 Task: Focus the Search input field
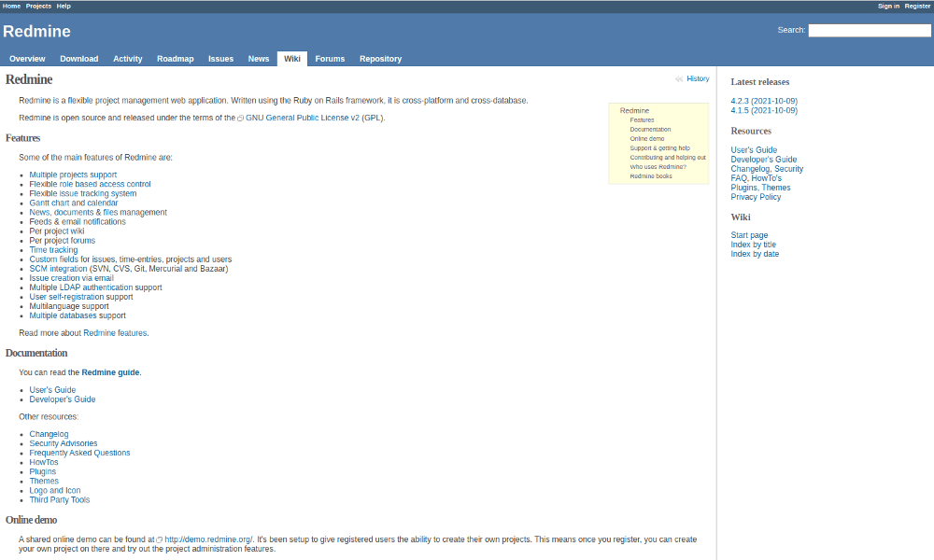[x=870, y=31]
